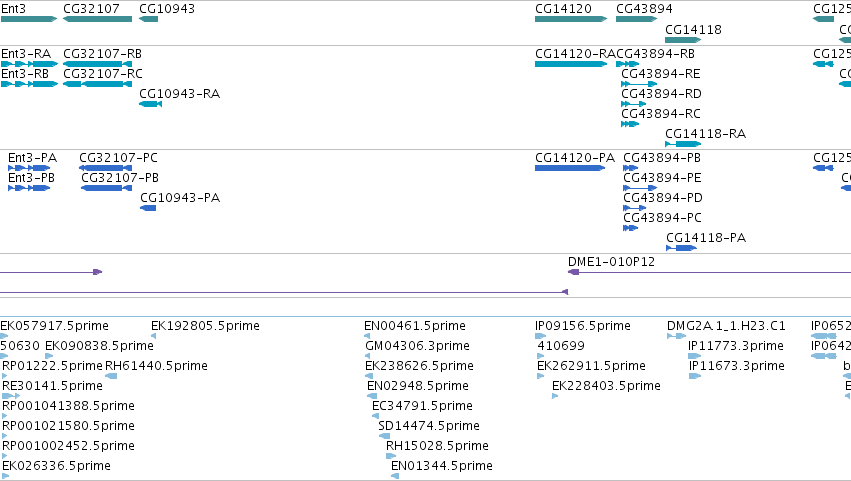This screenshot has width=851, height=481.
Task: Select transcript CG43894-RD
Action: 633,104
